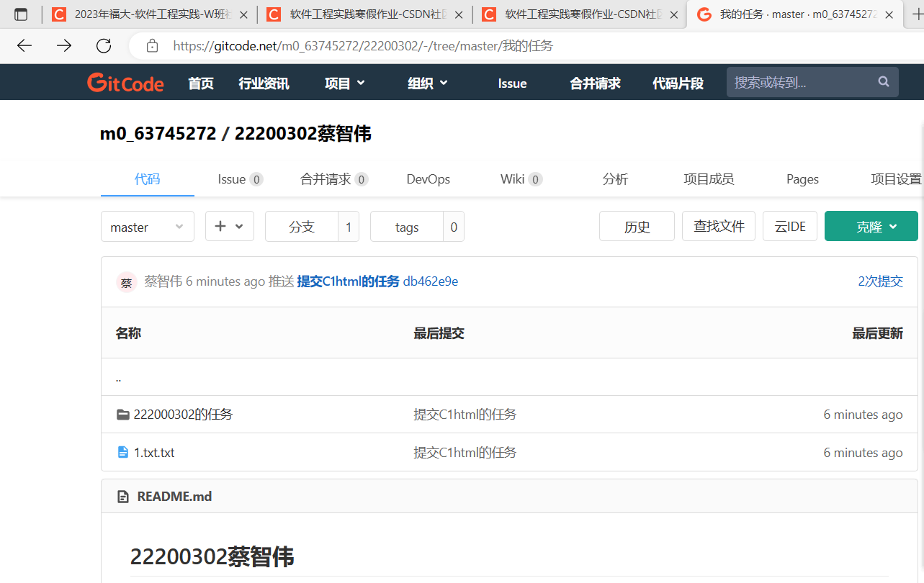
Task: Open commit link db462e9e
Action: tap(431, 281)
